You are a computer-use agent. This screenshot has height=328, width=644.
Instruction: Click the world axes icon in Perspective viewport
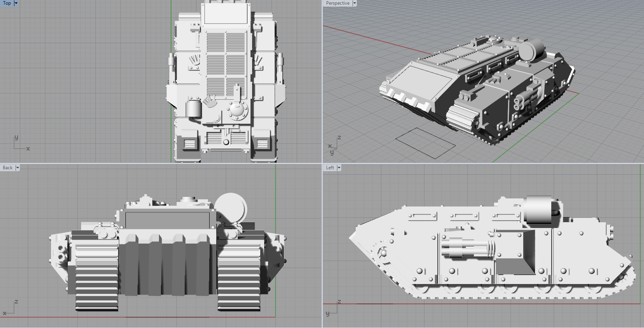pyautogui.click(x=334, y=145)
